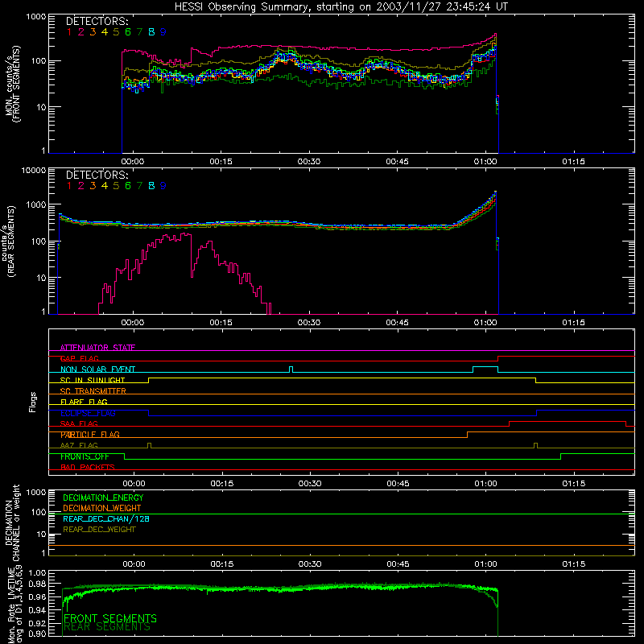This screenshot has width=644, height=644.
Task: Select detector 5 legend number in front segments plot
Action: (116, 32)
